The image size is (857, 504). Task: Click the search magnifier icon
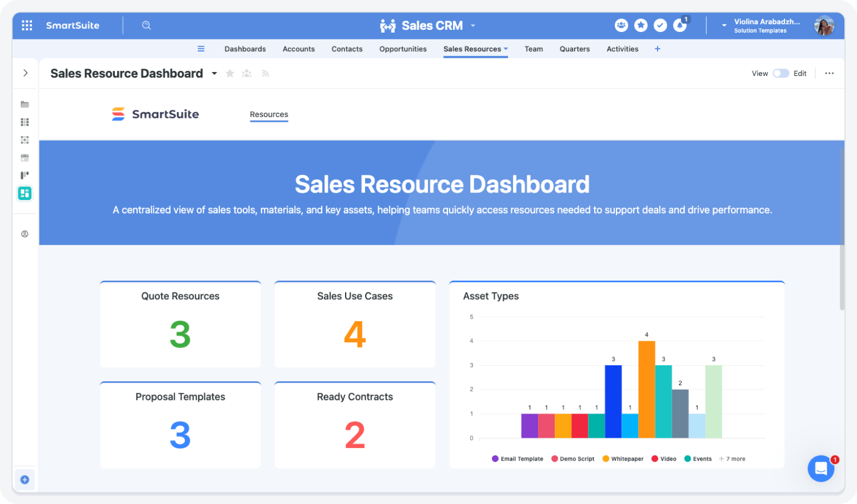pyautogui.click(x=146, y=25)
